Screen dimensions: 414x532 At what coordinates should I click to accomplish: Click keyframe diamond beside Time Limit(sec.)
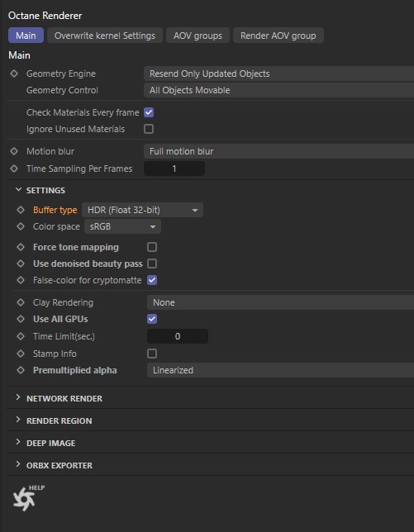21,336
